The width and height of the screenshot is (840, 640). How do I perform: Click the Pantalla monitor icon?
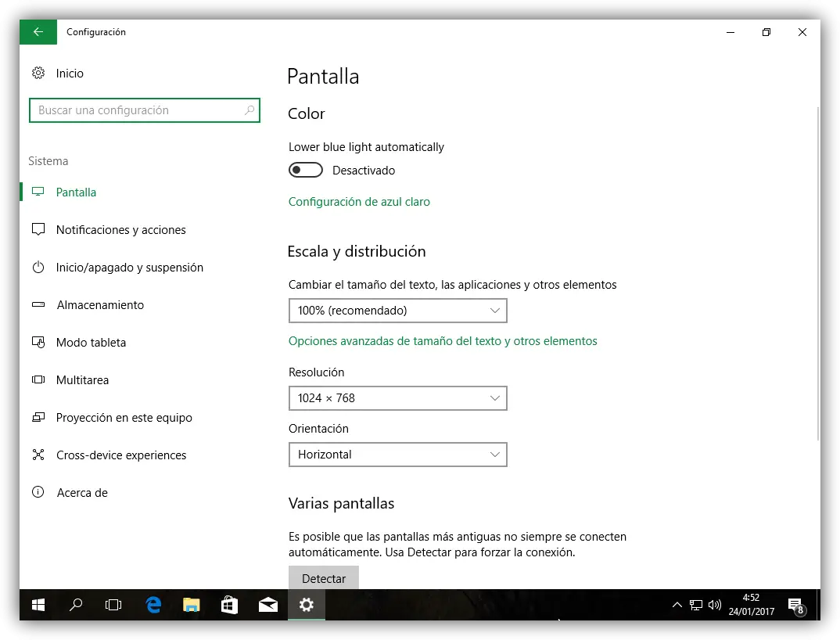pos(38,192)
